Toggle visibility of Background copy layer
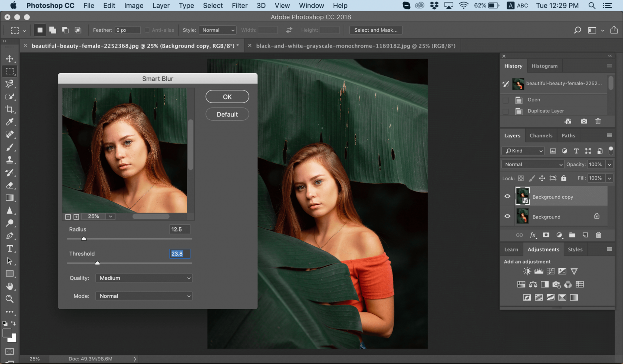 click(508, 197)
